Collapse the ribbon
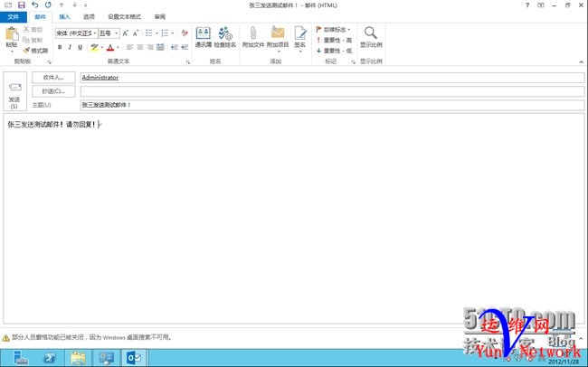Viewport: 588px width, 367px height. pos(582,61)
